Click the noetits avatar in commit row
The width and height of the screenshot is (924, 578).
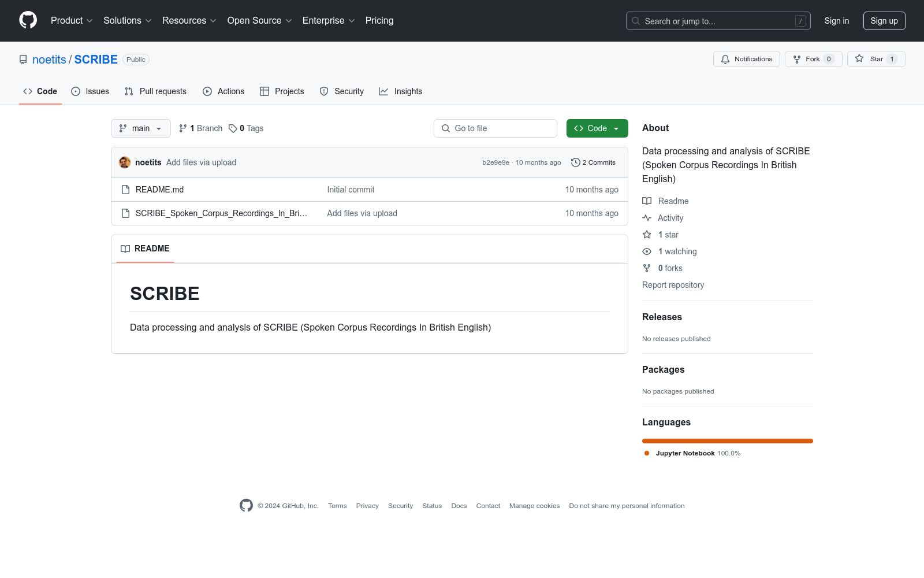click(x=125, y=162)
